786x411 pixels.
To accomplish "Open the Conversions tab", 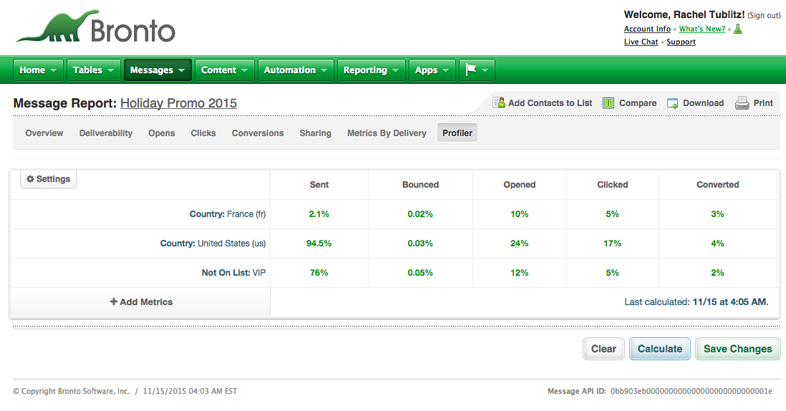I will [257, 133].
